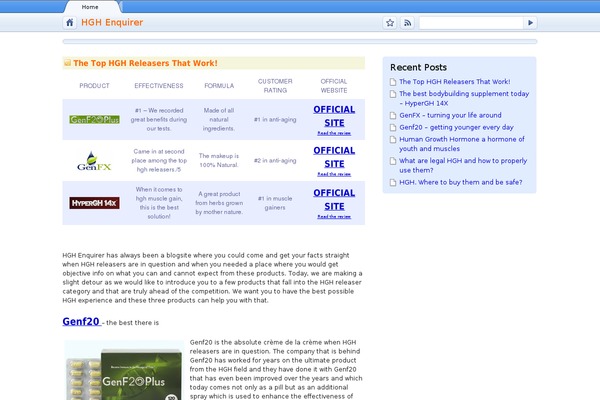Open the Home tab
This screenshot has height=400, width=600.
pos(90,7)
